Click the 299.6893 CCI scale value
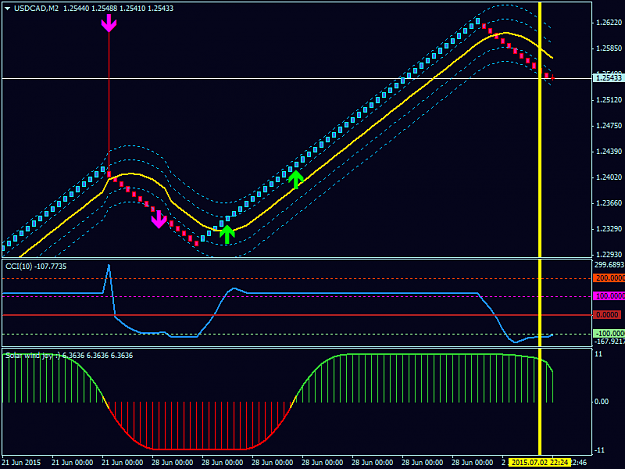The width and height of the screenshot is (625, 469). point(609,265)
